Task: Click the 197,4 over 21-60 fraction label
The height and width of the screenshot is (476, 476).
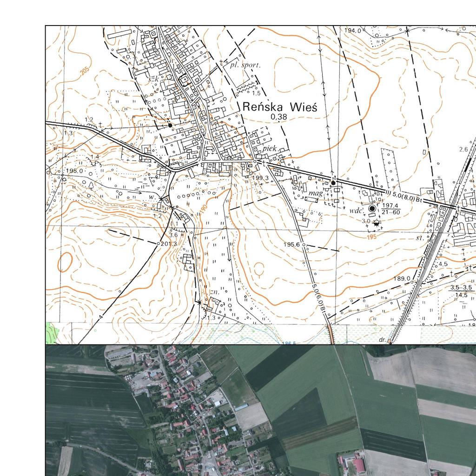Action: [x=390, y=209]
